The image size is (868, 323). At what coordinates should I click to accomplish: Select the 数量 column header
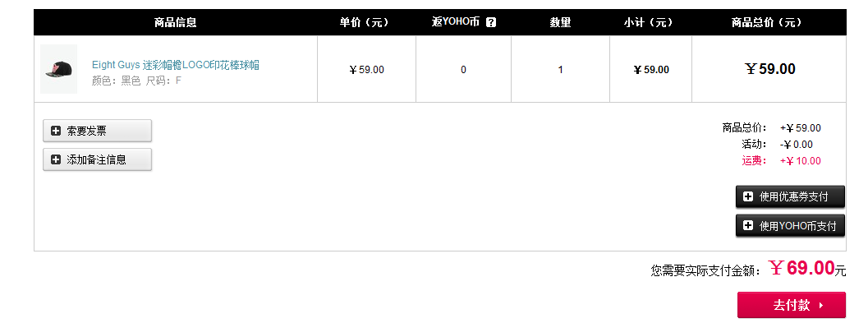coord(560,23)
